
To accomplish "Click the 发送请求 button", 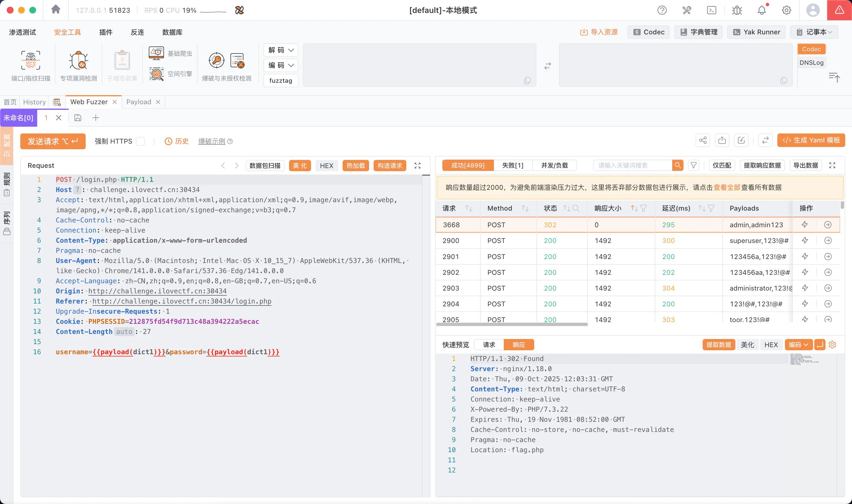I will click(x=53, y=141).
